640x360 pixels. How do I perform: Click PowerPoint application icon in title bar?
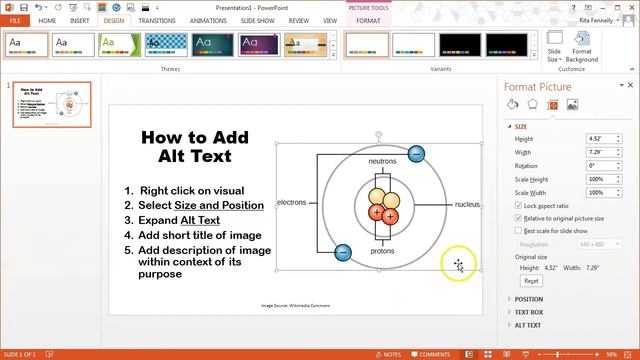click(9, 7)
